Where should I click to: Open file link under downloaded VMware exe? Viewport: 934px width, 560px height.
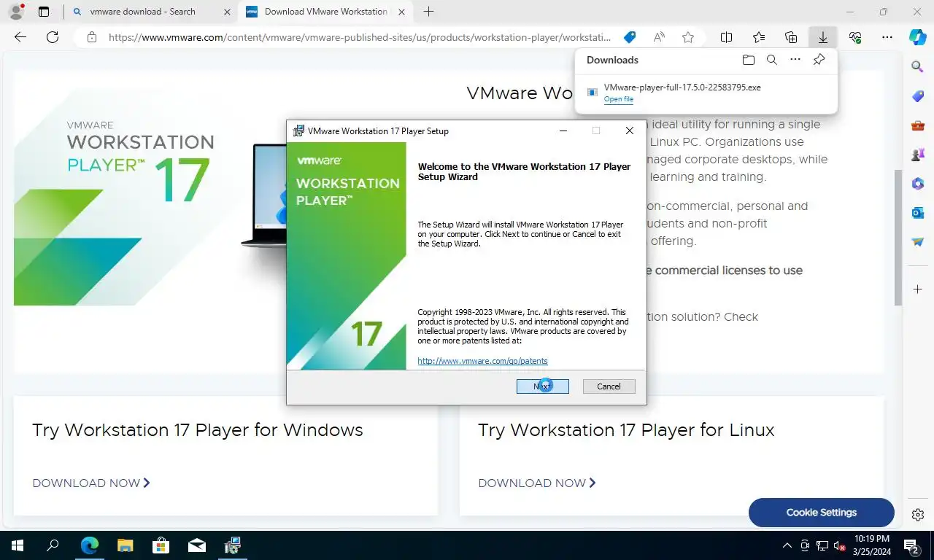(618, 99)
